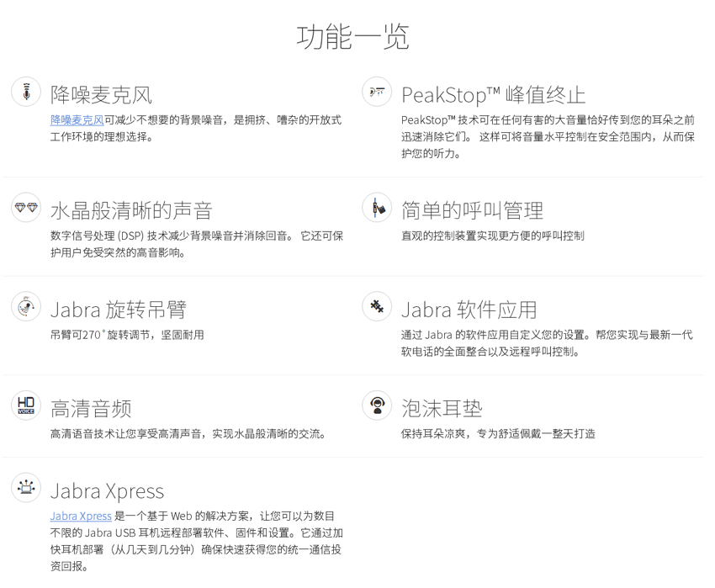715x588 pixels.
Task: Click the Jabra 旋转吊臂 rotating boom icon
Action: tap(26, 306)
